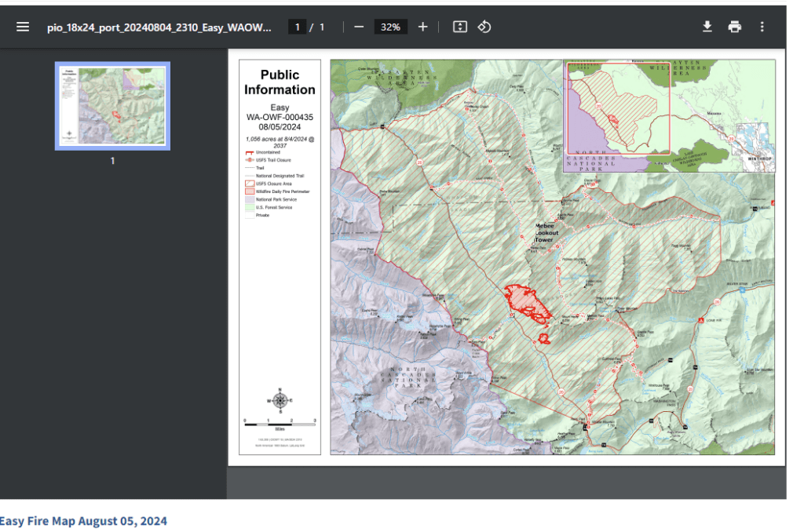804x532 pixels.
Task: Toggle the sidebar with the hamburger menu icon
Action: 23,27
